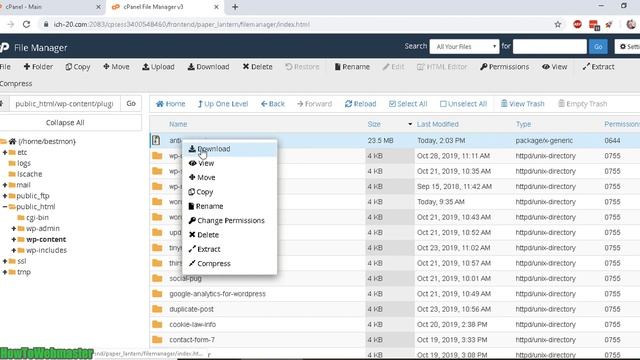The width and height of the screenshot is (640, 360).
Task: Select the cgi-bin folder in the tree
Action: tap(37, 218)
